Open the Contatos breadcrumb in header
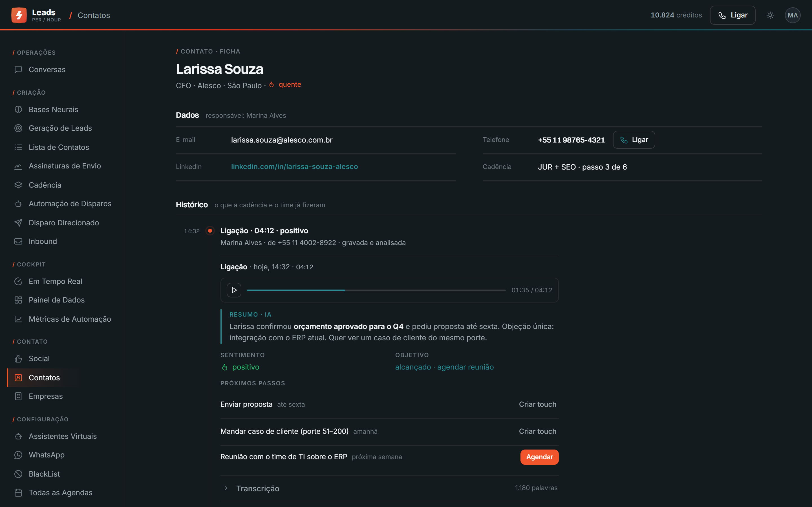The height and width of the screenshot is (507, 812). coord(94,15)
